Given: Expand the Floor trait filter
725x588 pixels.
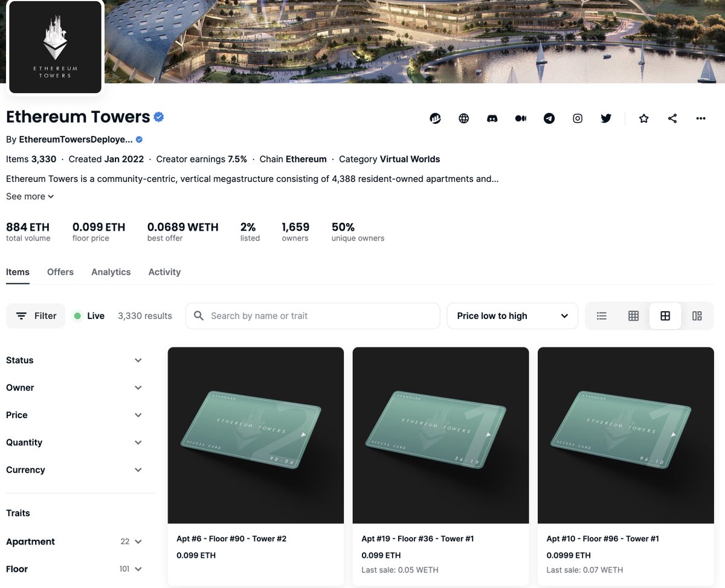Looking at the screenshot, I should pos(75,569).
